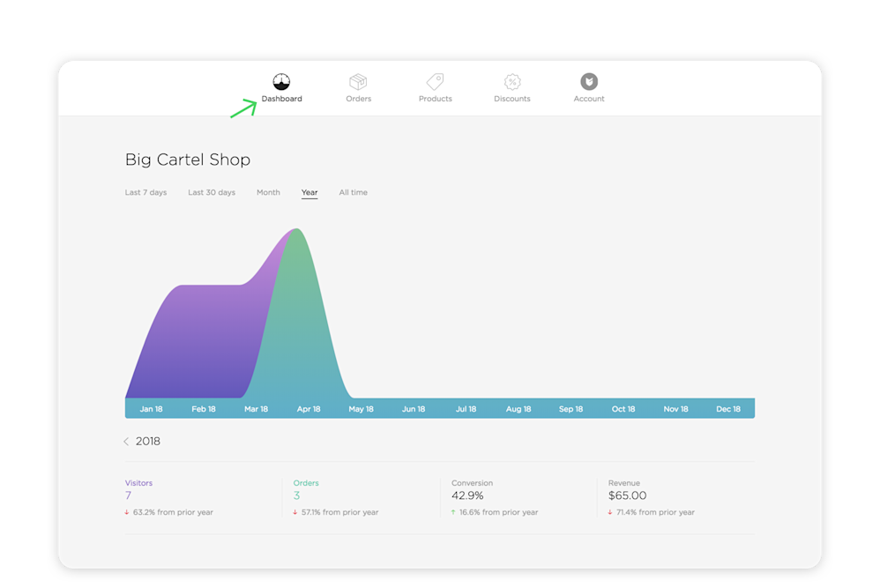Open the Discounts percent badge icon
Viewport: 880px width, 588px height.
[511, 82]
